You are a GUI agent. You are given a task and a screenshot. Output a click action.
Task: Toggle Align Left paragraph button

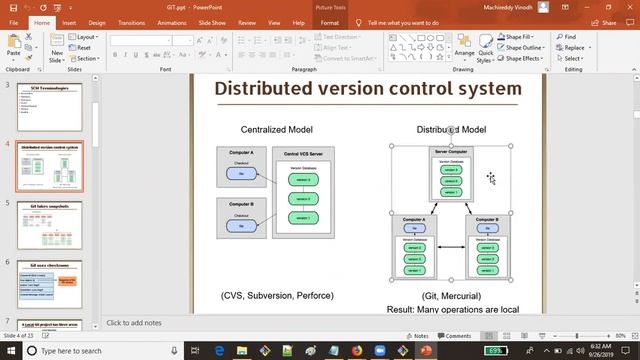(x=242, y=55)
